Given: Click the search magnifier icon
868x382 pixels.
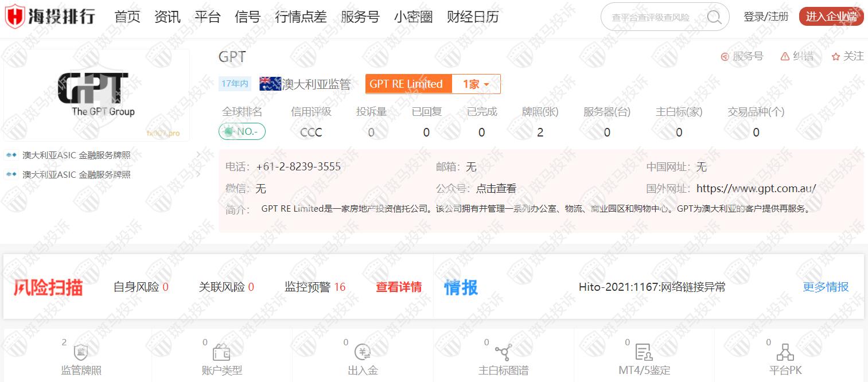Looking at the screenshot, I should click(x=714, y=17).
